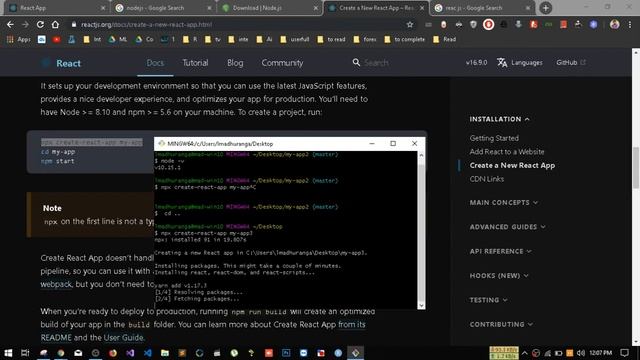Image resolution: width=640 pixels, height=360 pixels.
Task: Open Add React to a Website link
Action: 507,152
